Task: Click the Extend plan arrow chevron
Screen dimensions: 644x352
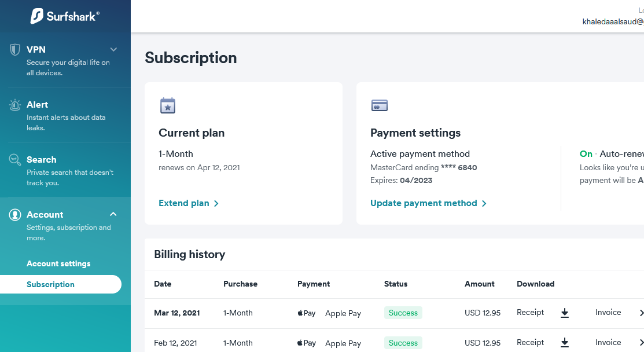Action: click(x=216, y=203)
